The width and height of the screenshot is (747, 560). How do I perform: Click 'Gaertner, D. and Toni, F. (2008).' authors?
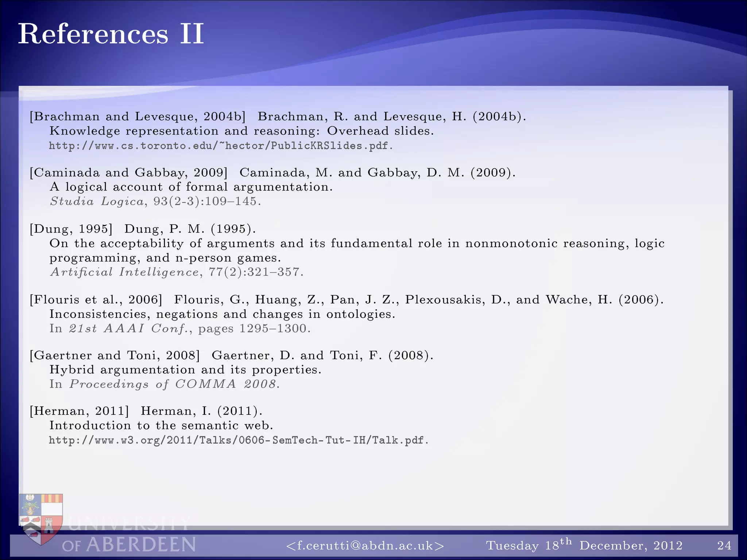point(323,355)
